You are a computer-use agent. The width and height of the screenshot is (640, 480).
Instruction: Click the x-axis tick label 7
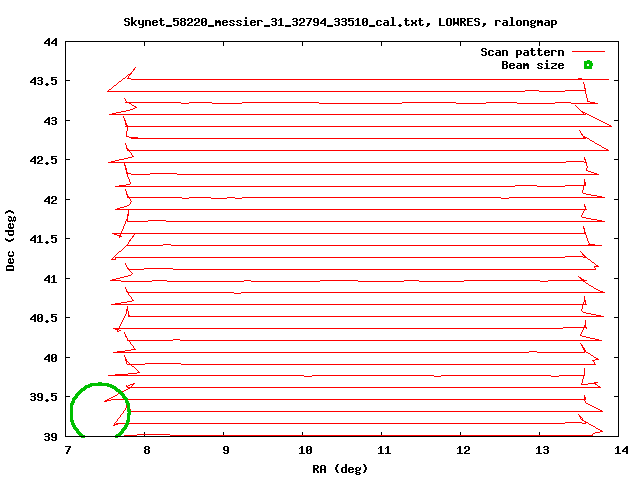[x=67, y=450]
